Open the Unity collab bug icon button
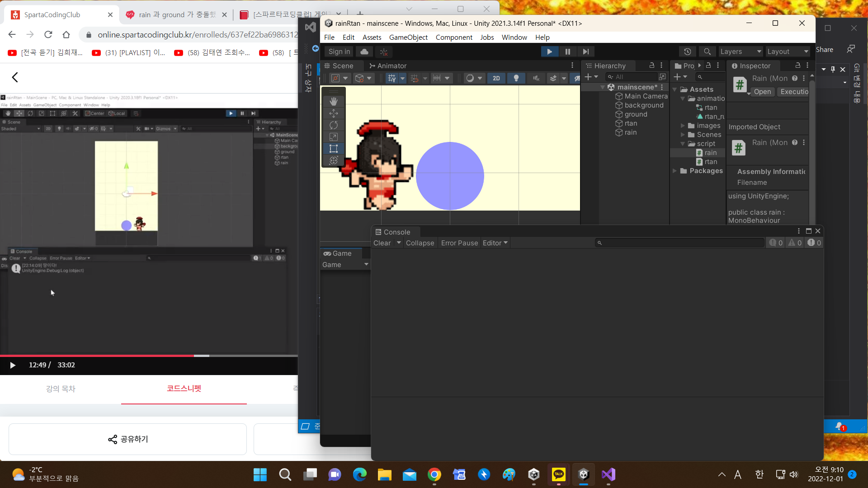The width and height of the screenshot is (868, 488). [384, 52]
